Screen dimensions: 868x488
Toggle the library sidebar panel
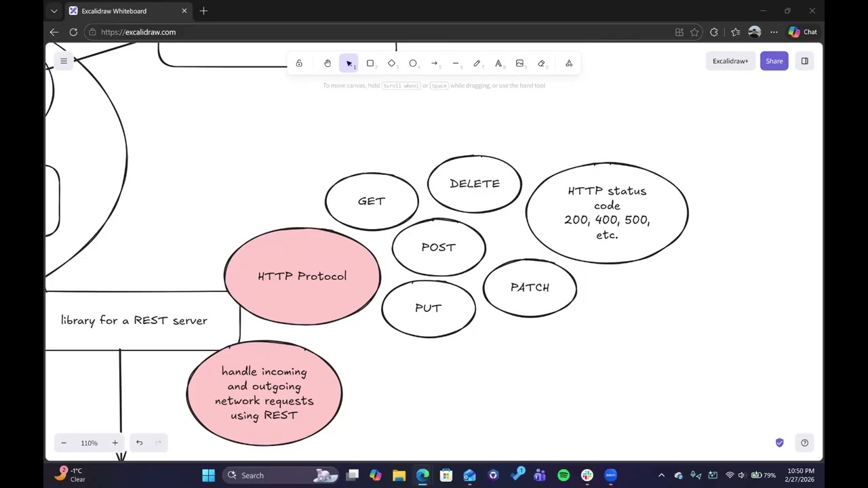(x=804, y=61)
